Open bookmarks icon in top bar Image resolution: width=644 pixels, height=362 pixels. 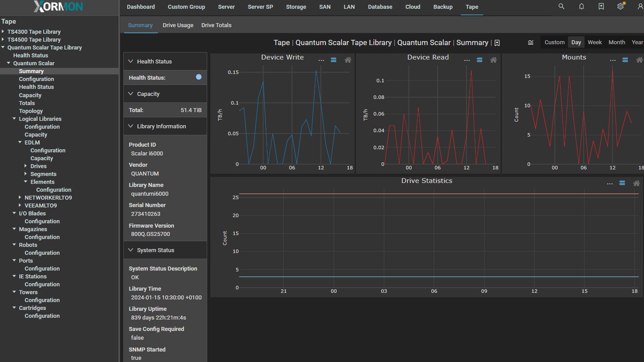pyautogui.click(x=601, y=7)
